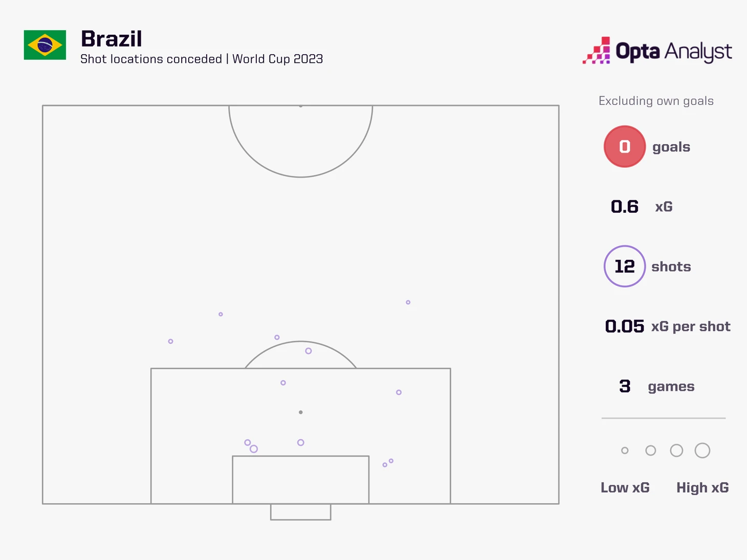Click the red zero goals circle
The height and width of the screenshot is (560, 747).
624,147
